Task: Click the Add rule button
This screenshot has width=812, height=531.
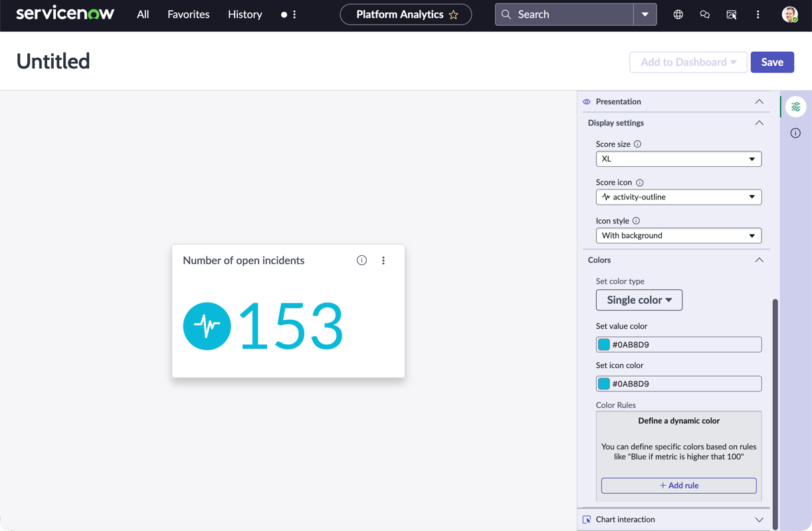Action: [x=678, y=486]
